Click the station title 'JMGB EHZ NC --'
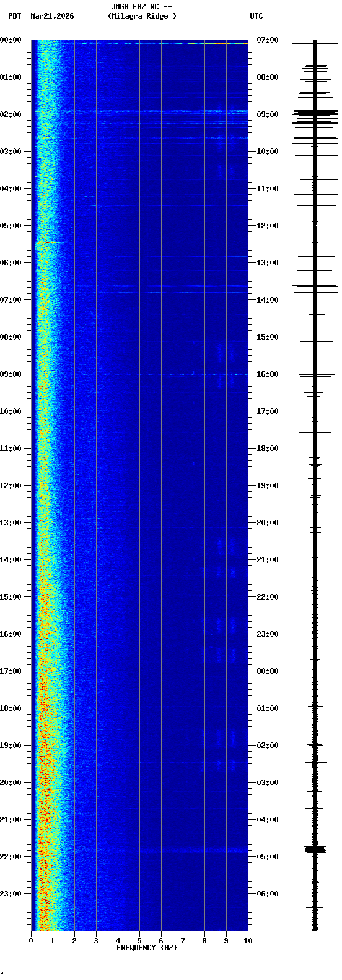The image size is (342, 980). [141, 7]
